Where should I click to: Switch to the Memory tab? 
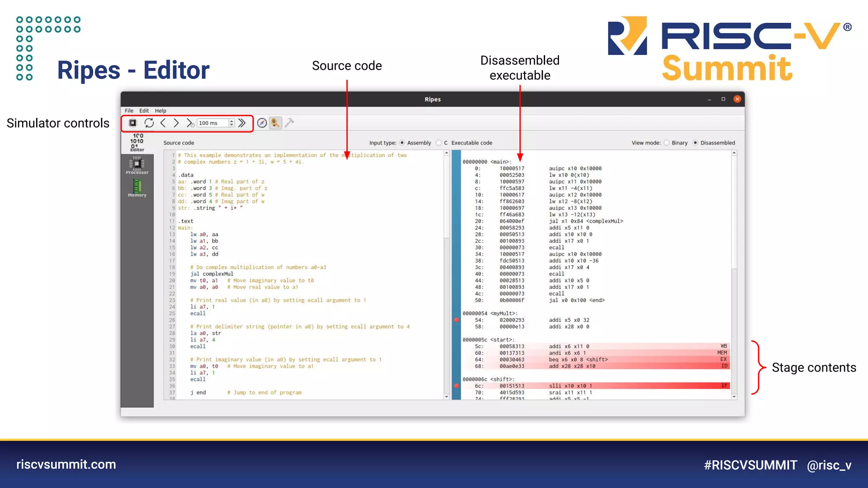tap(137, 188)
